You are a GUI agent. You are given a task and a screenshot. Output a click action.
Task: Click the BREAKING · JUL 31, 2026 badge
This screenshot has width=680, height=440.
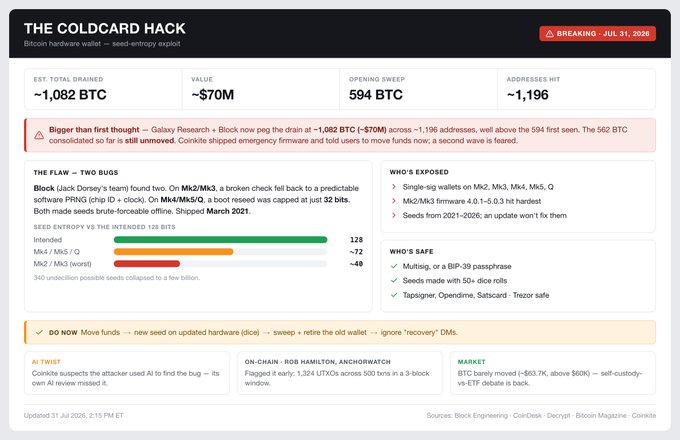tap(598, 34)
